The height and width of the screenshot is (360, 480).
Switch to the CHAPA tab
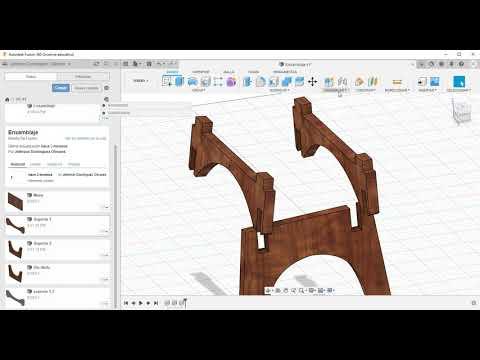(253, 72)
